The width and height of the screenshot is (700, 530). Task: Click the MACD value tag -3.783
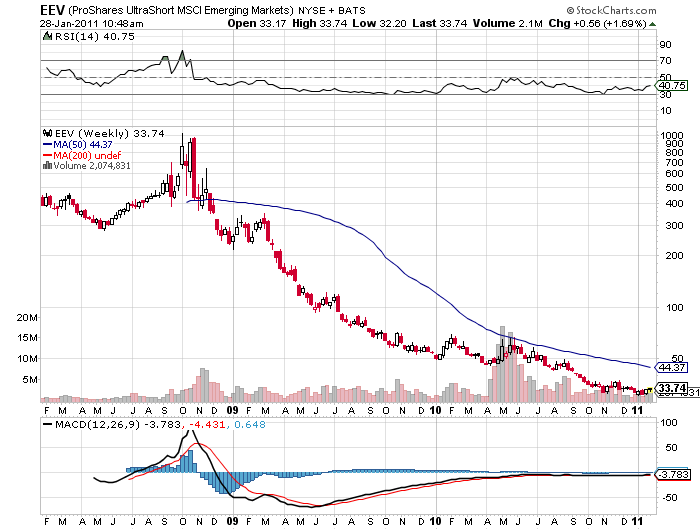674,474
